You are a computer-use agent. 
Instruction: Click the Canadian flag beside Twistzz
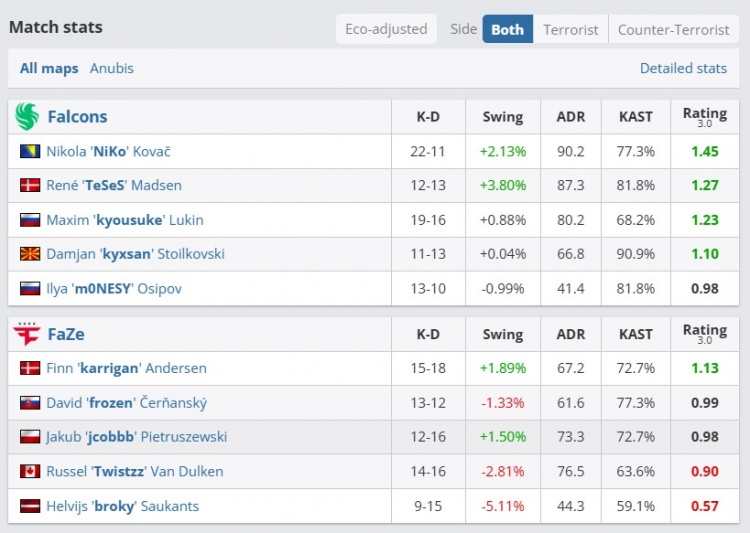[30, 471]
